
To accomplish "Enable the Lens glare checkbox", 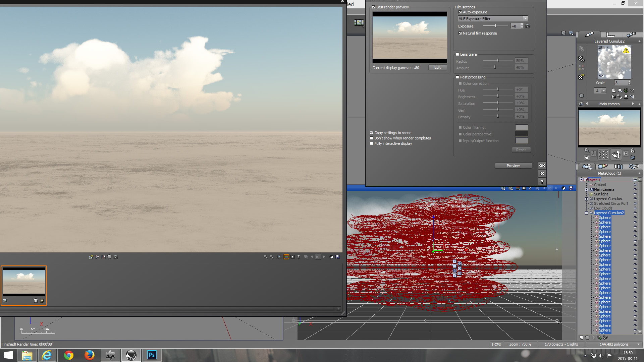I will click(x=458, y=54).
